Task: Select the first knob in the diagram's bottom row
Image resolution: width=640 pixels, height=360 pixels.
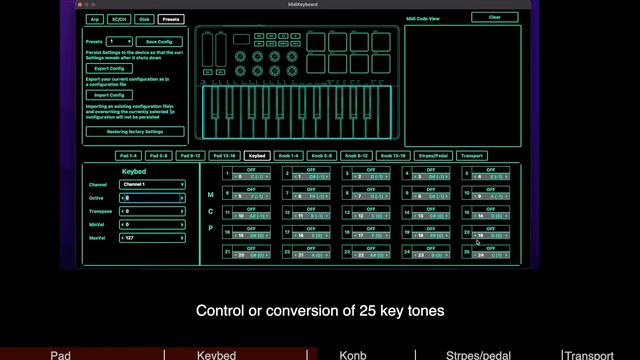Action: [x=240, y=71]
